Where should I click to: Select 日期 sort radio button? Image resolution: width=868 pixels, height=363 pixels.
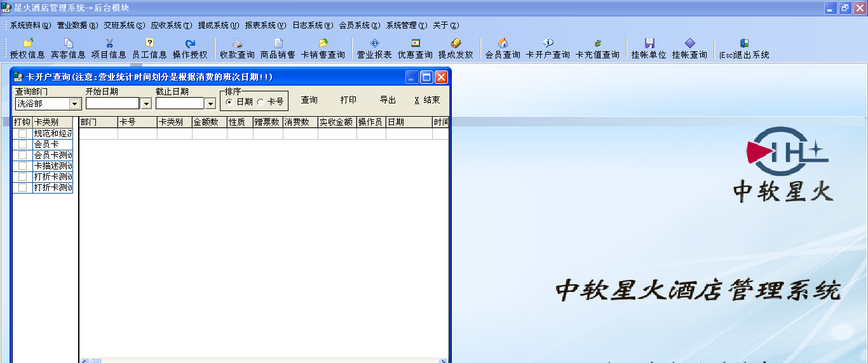(229, 102)
